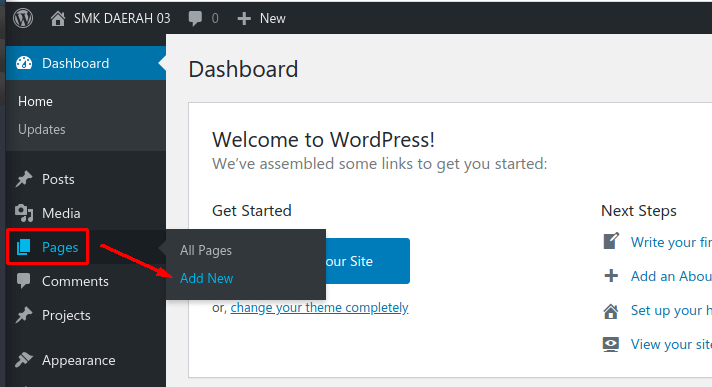Click the Write your first post edit icon
The width and height of the screenshot is (712, 387).
pos(611,241)
